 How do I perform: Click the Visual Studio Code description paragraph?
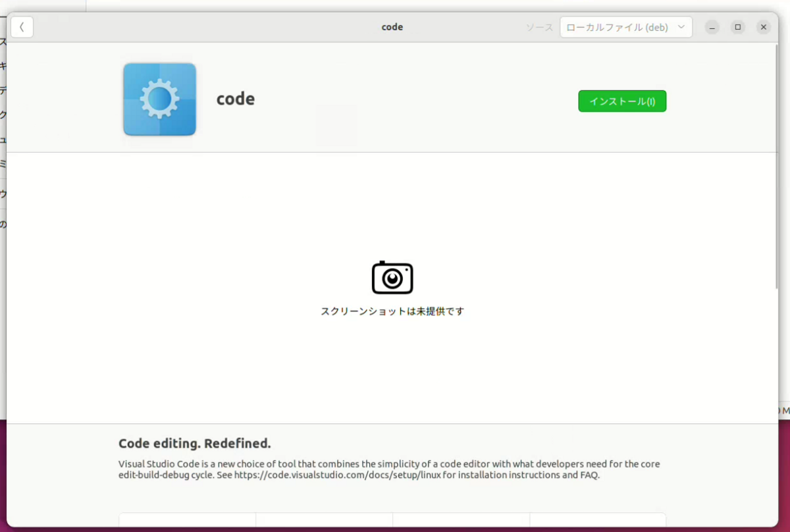coord(389,469)
